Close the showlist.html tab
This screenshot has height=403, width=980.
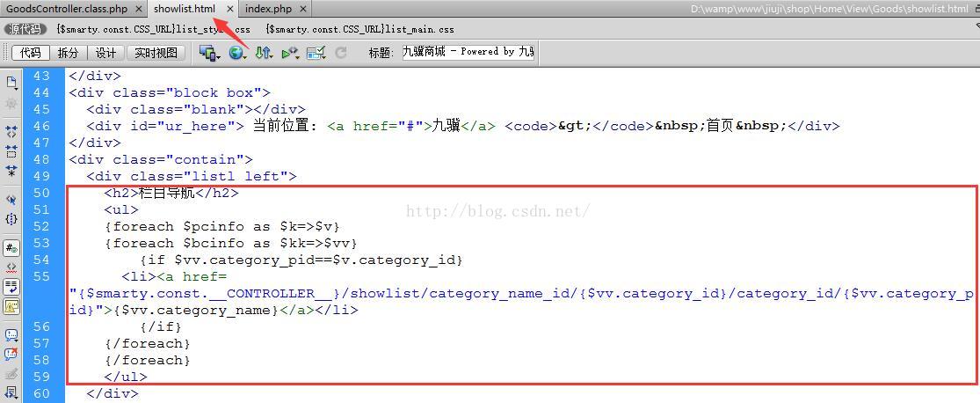[230, 9]
